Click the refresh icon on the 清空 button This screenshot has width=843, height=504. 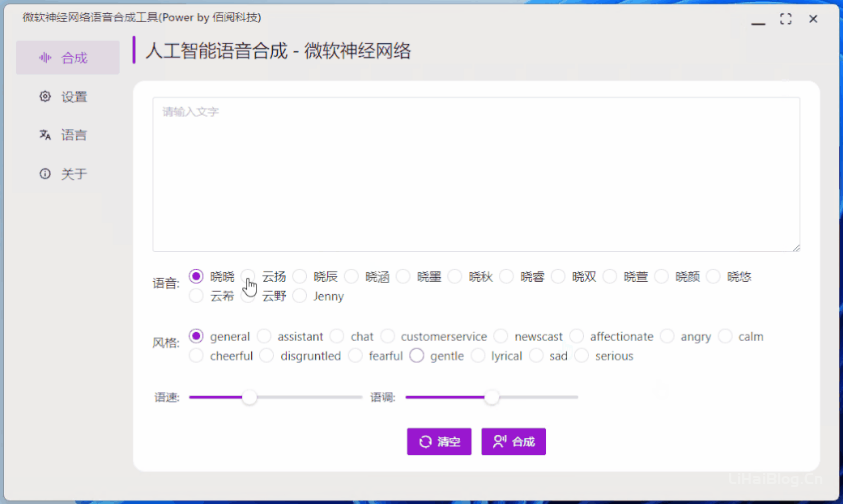coord(425,442)
